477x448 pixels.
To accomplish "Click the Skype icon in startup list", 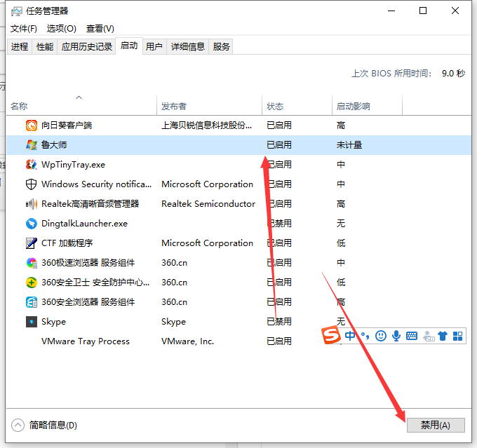I will 32,322.
